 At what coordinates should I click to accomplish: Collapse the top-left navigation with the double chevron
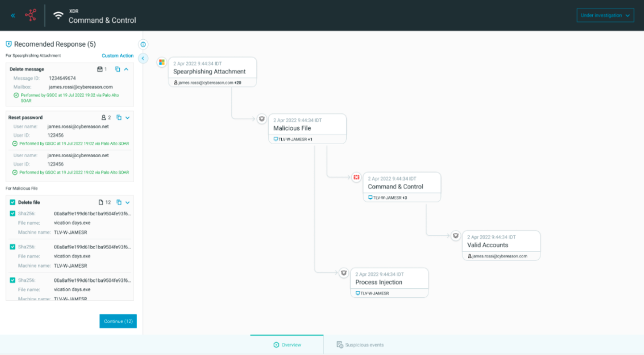pos(12,15)
